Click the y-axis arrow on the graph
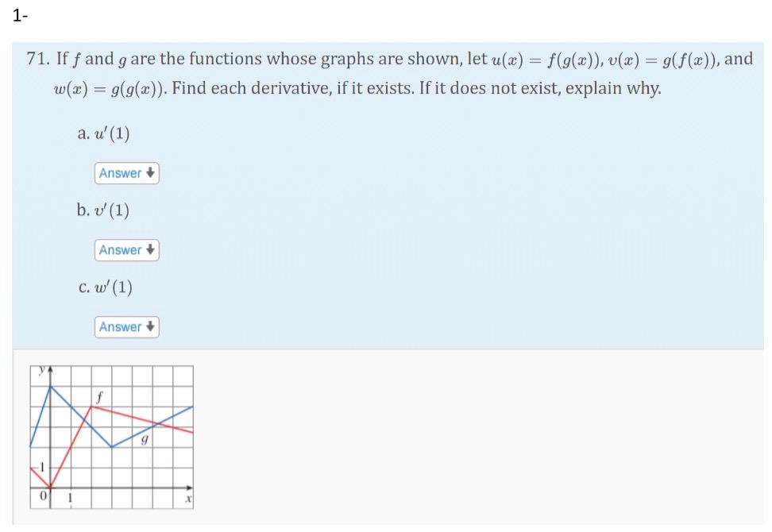772x532 pixels. pos(50,368)
